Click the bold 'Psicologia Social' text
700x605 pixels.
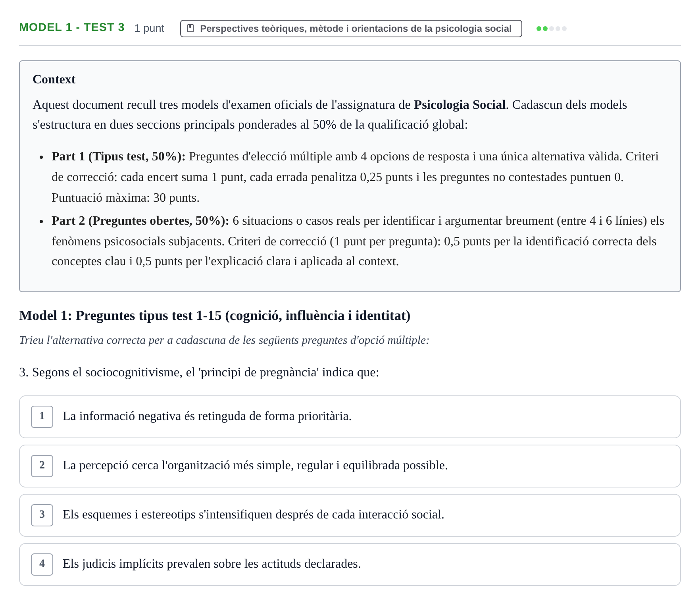pyautogui.click(x=460, y=105)
